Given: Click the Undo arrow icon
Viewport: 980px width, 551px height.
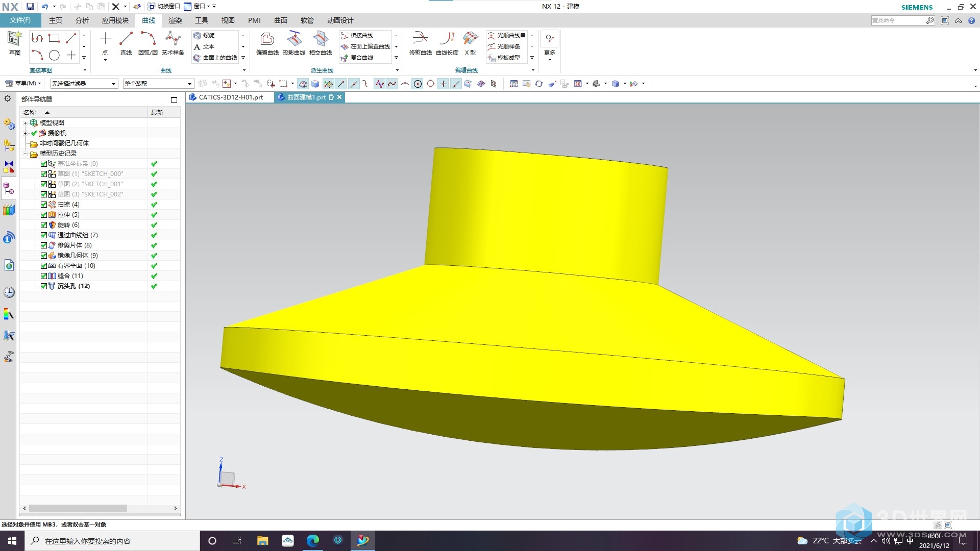Looking at the screenshot, I should [x=45, y=7].
